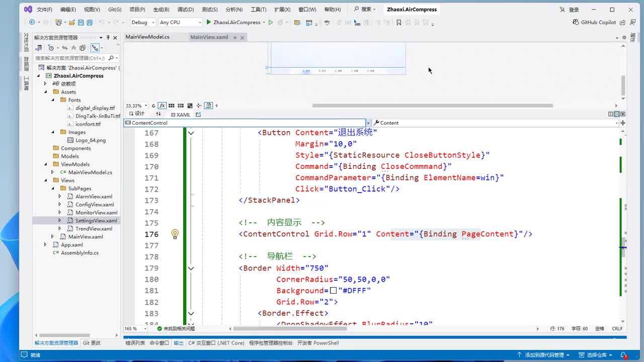Expand the Components folder in Solution Explorer
The image size is (644, 362).
[x=75, y=148]
